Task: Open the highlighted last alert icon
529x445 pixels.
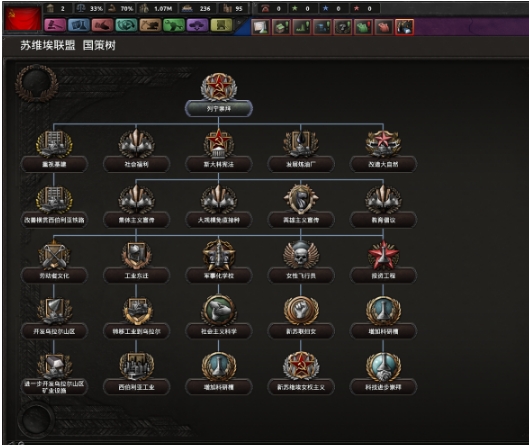Action: 405,27
